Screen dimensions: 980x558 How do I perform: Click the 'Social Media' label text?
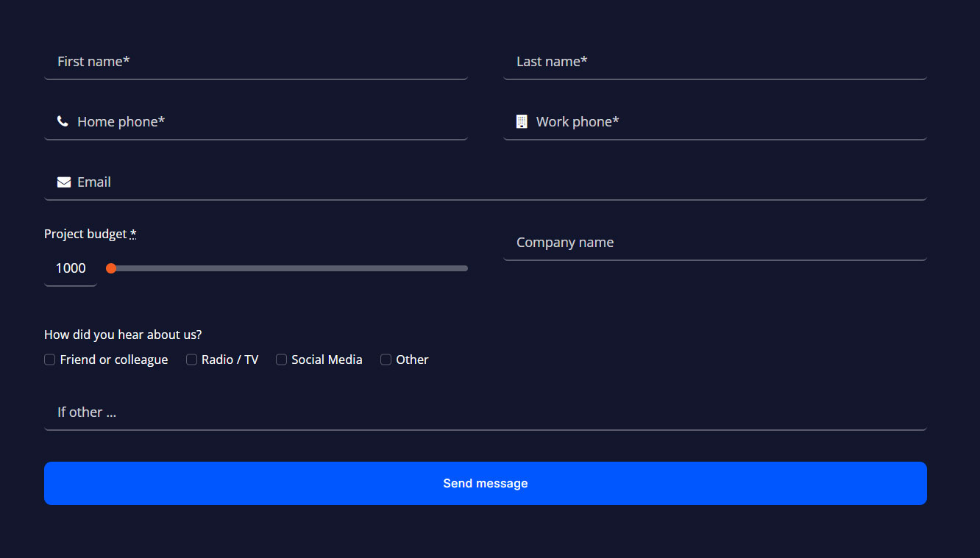(327, 360)
